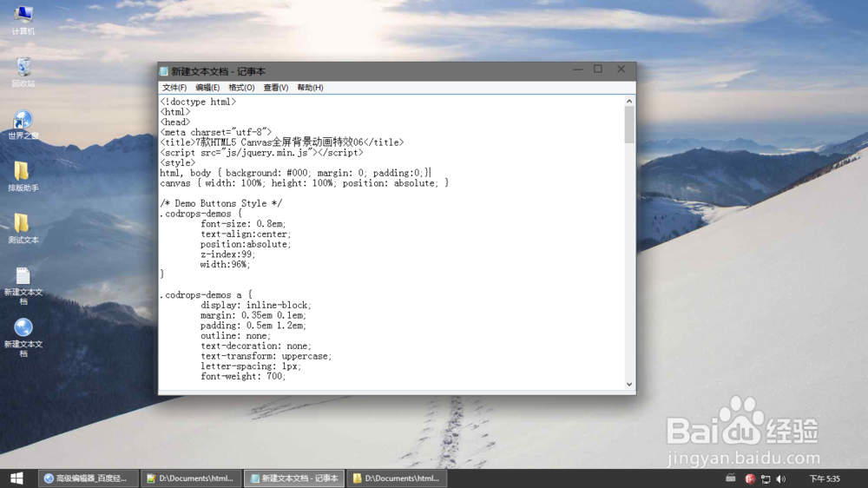This screenshot has height=488, width=868.
Task: Click the vertical scrollbar thumb
Action: coord(629,125)
